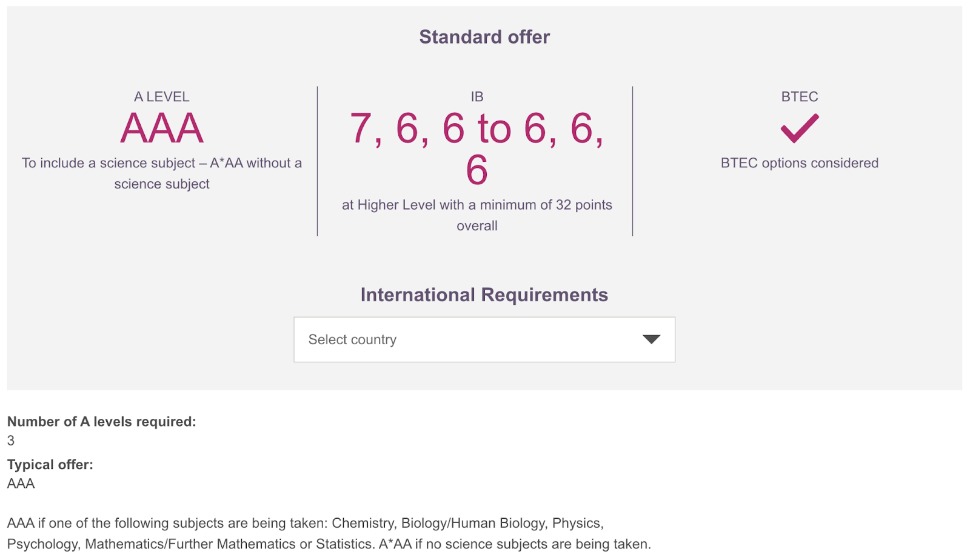The image size is (970, 560).
Task: Click the BTEC options considered text
Action: click(x=799, y=163)
